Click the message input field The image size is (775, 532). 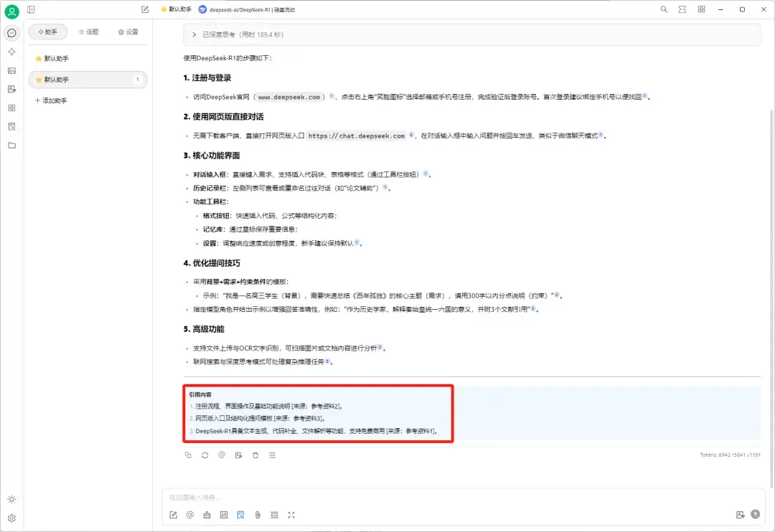click(464, 498)
